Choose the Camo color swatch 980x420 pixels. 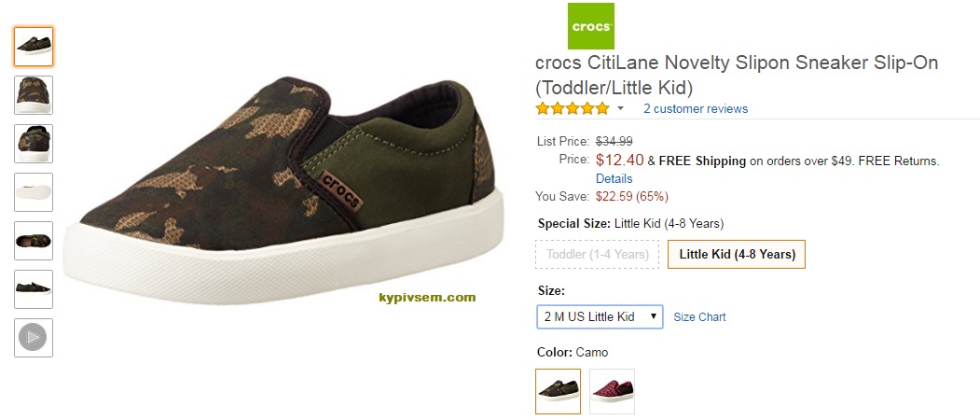558,391
